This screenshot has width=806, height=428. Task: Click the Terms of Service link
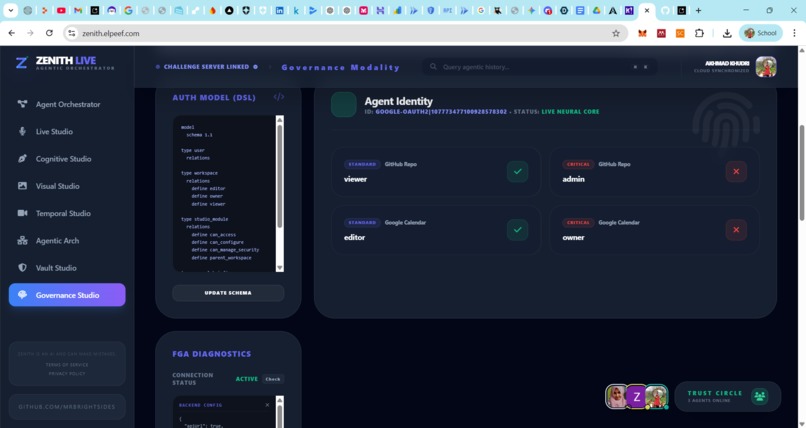pos(67,365)
